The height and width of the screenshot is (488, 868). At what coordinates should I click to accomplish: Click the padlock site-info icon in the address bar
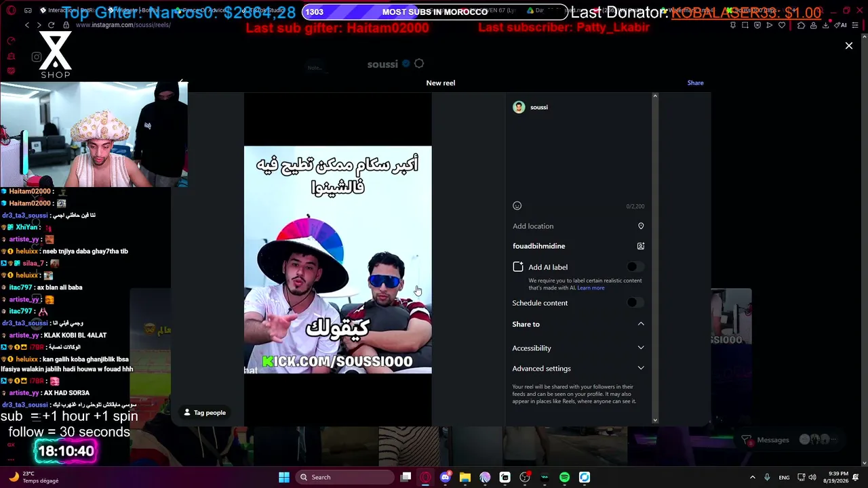(66, 25)
